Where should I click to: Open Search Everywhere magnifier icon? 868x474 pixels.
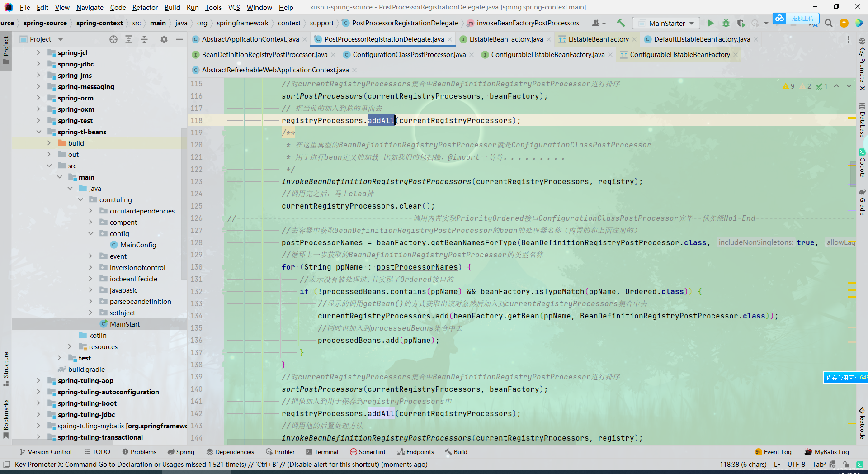pyautogui.click(x=828, y=23)
